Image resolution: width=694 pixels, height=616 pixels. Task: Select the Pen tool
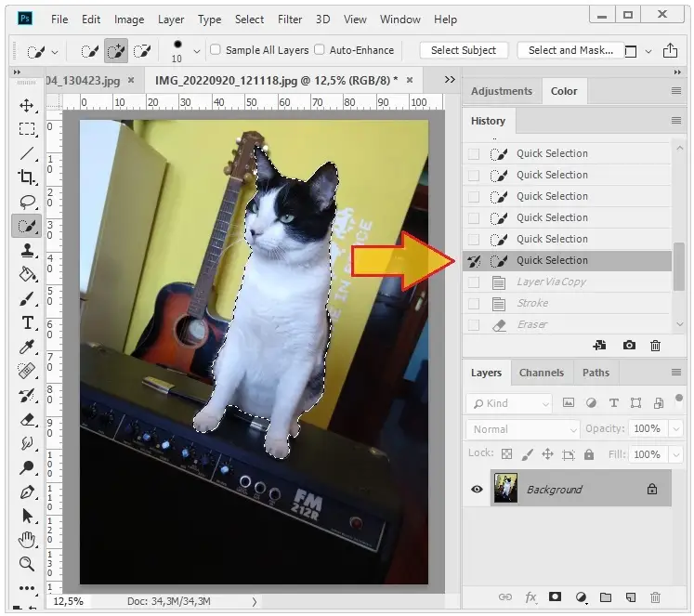27,491
